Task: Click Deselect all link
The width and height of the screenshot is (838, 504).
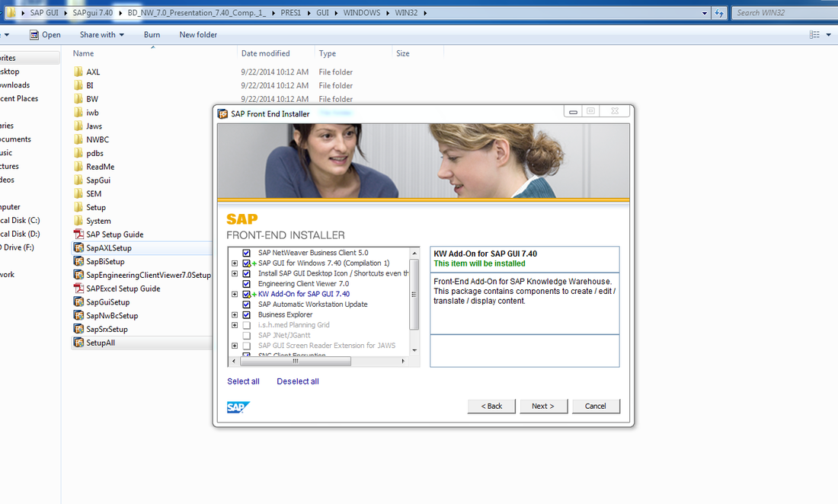Action: 298,381
